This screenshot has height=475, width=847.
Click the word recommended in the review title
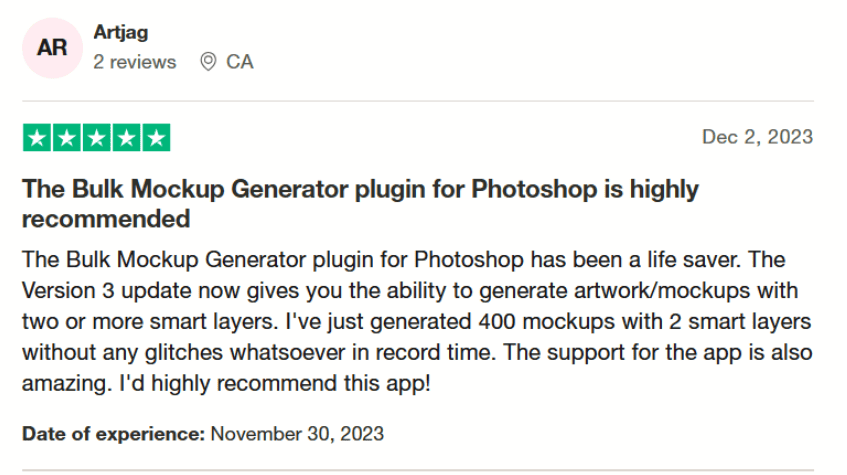tap(106, 219)
